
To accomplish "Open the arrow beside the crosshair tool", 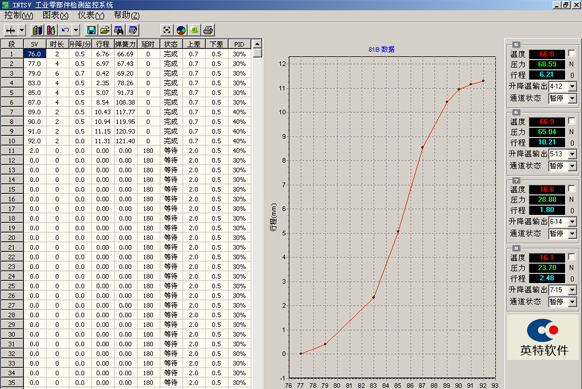I will click(x=22, y=30).
